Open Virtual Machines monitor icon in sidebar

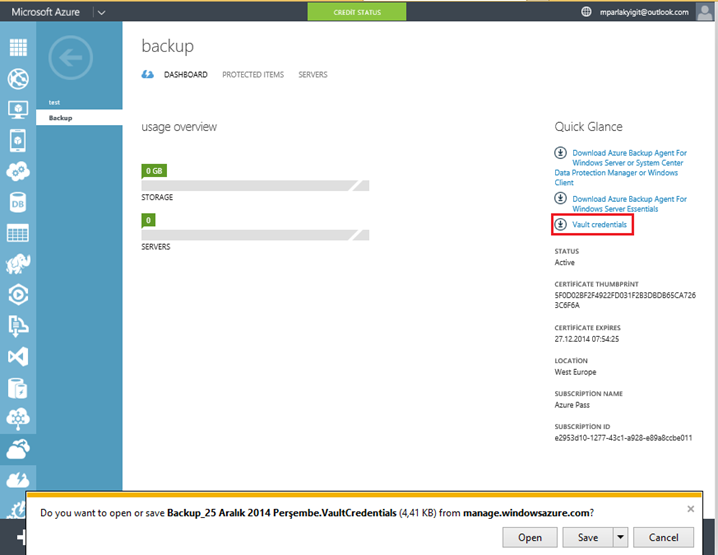(18, 109)
